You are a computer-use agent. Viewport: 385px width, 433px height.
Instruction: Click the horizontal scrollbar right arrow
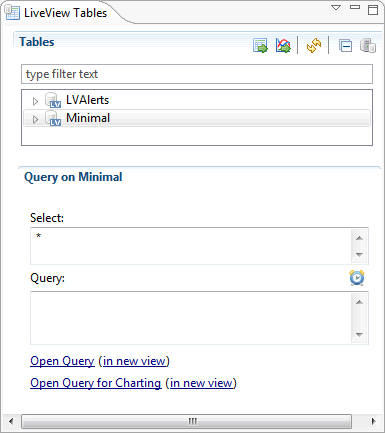[373, 421]
